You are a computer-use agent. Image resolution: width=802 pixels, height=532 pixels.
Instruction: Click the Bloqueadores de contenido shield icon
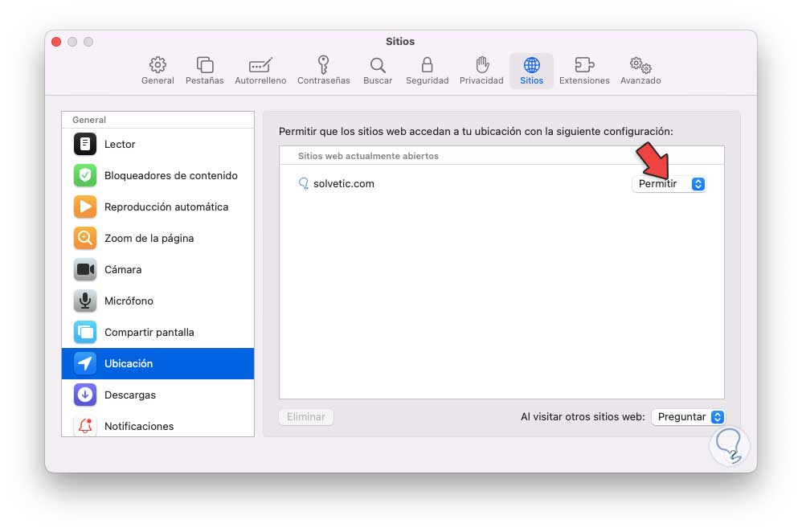85,175
